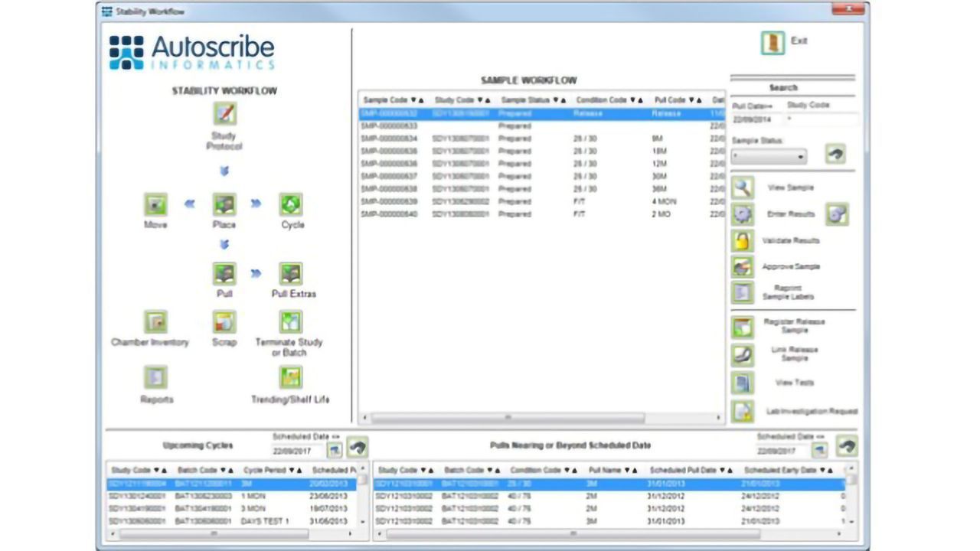Click the Pull icon in Stability Workflow
This screenshot has height=551, width=980.
(224, 273)
